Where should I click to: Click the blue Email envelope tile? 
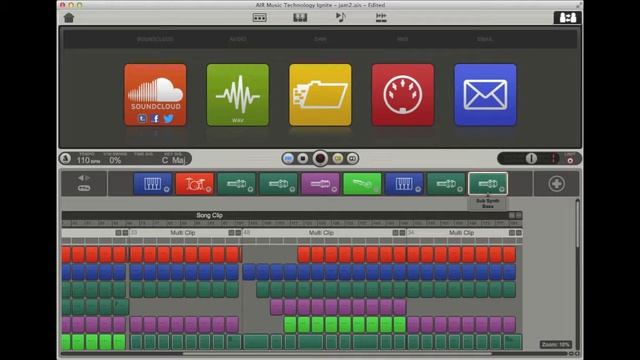tap(485, 95)
